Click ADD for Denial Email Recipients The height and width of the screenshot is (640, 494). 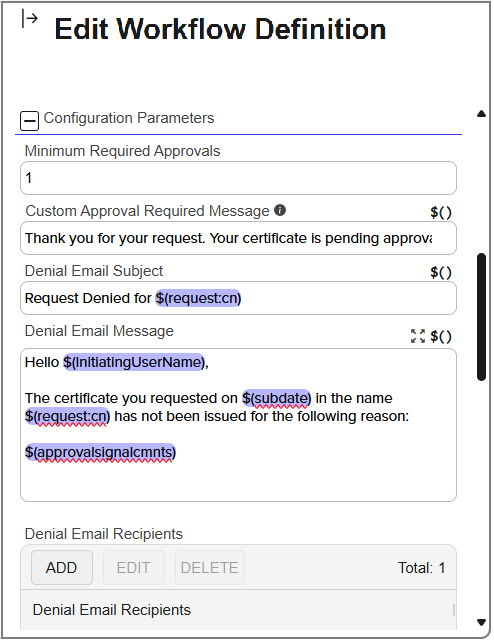pos(62,567)
